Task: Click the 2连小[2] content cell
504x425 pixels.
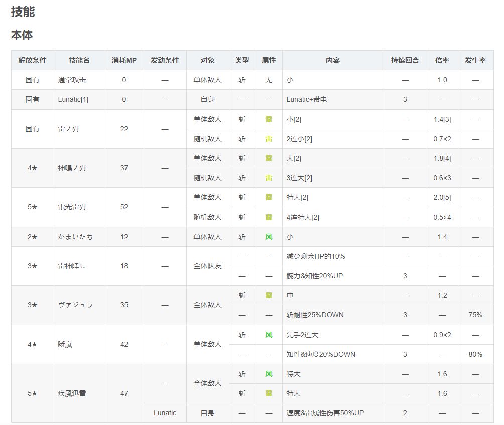Action: coord(333,139)
